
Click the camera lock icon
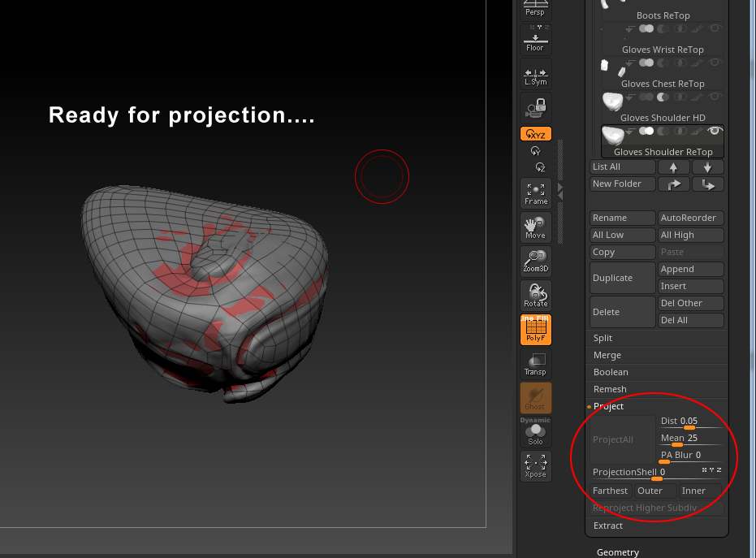click(536, 108)
